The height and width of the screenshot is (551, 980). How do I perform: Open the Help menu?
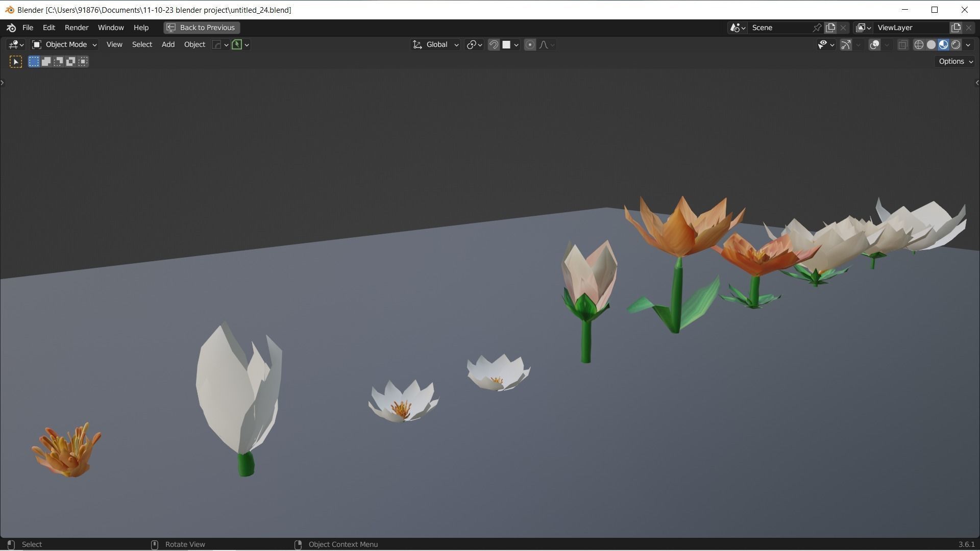(x=141, y=28)
